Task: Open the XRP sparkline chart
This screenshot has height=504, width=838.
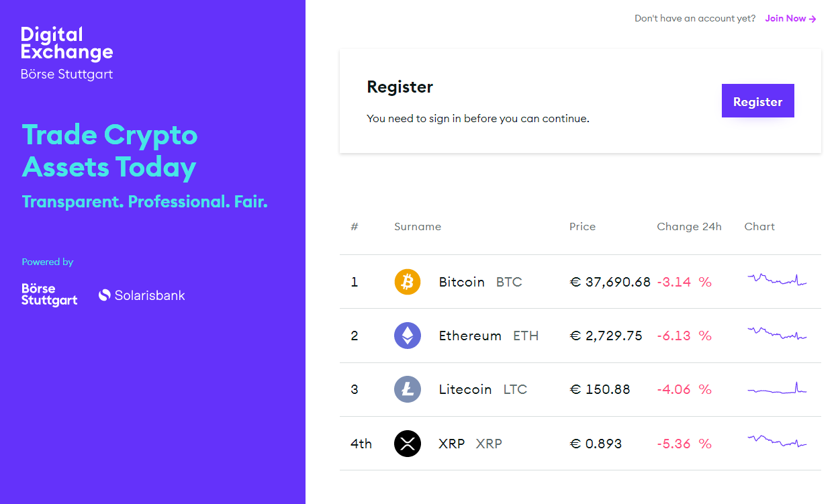Action: click(777, 442)
